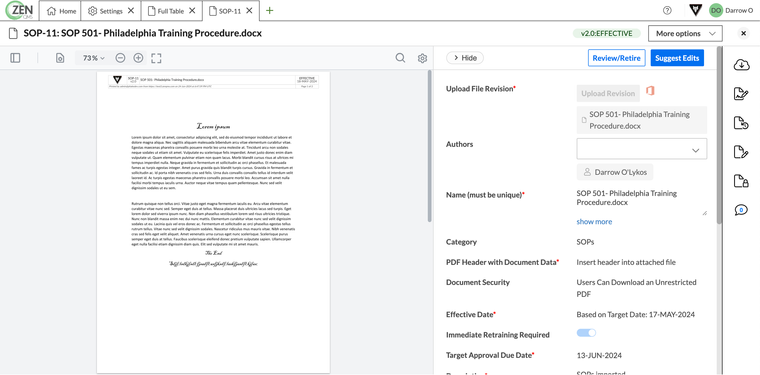The image size is (760, 375).
Task: Select the SOP-11 tab
Action: pos(230,11)
